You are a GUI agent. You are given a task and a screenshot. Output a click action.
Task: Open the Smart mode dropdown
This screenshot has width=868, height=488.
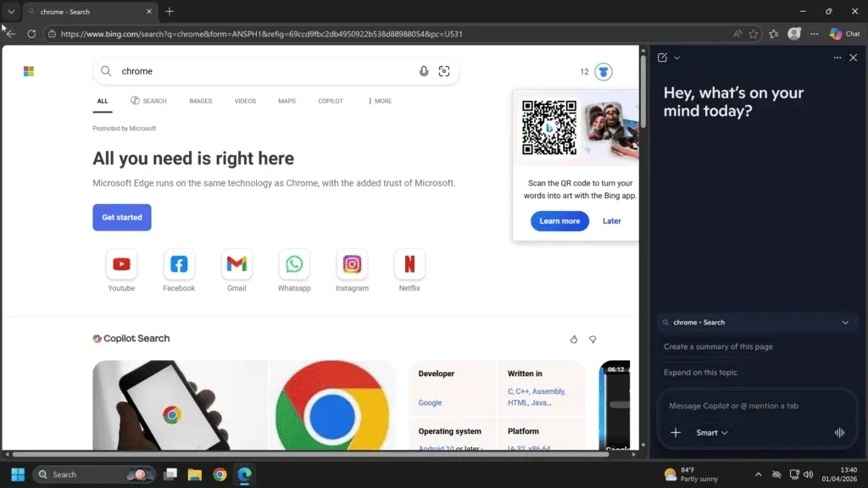[x=712, y=433]
